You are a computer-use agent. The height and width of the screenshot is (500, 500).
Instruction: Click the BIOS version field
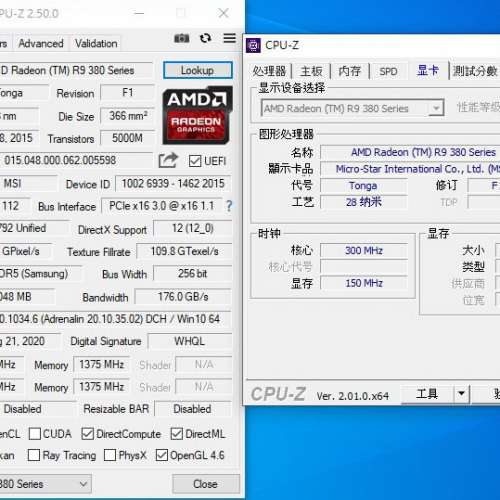click(x=76, y=160)
